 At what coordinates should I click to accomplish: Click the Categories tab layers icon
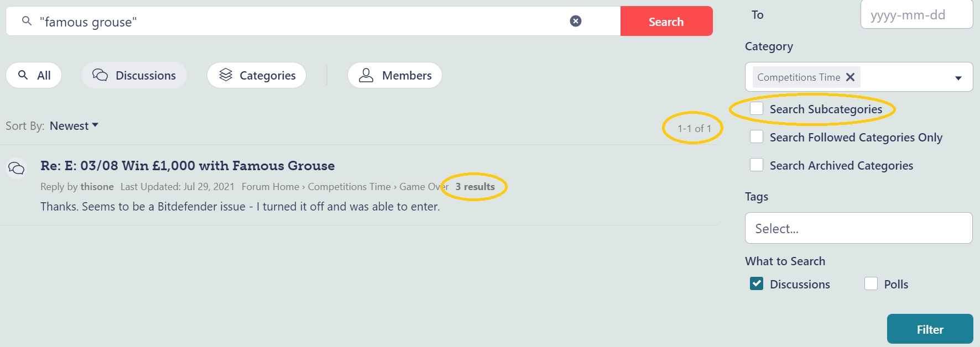pyautogui.click(x=226, y=75)
